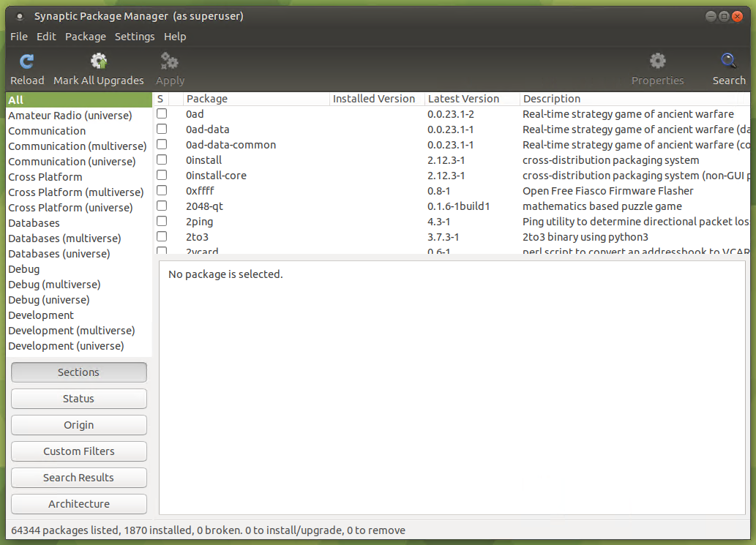Click the Custom Filters button

[78, 451]
